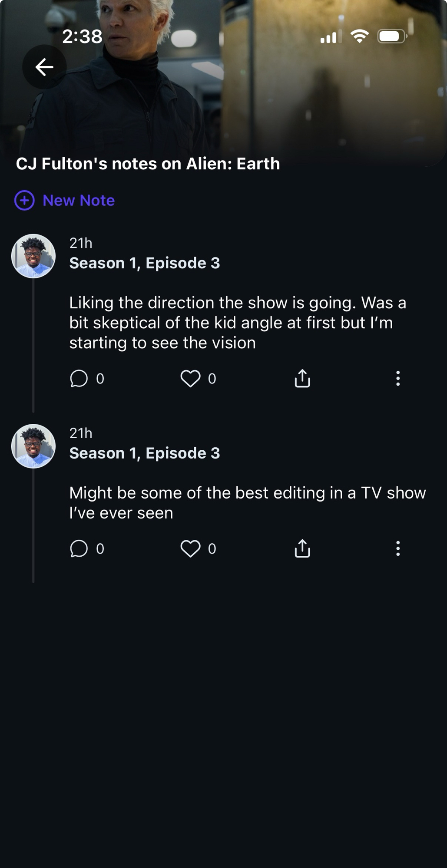The height and width of the screenshot is (868, 447).
Task: Tap the Alien: Earth notes title
Action: click(x=148, y=164)
